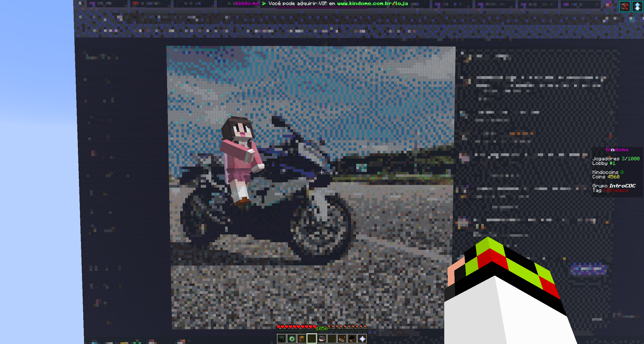Select the redstone comparator hotbar item

342,339
